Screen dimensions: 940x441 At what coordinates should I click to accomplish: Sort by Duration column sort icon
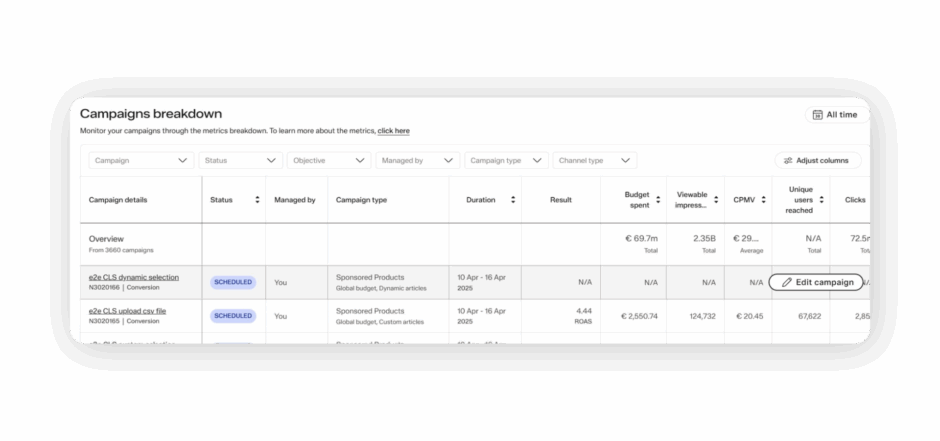coord(513,200)
